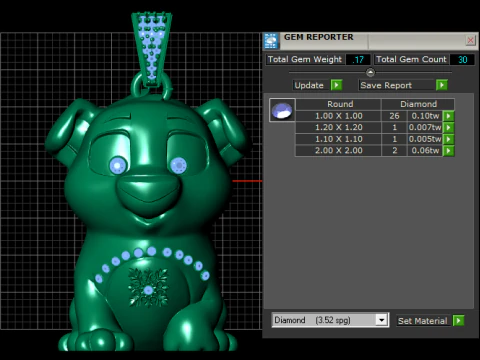The width and height of the screenshot is (480, 360).
Task: Click the Total Gem Count label
Action: [411, 59]
